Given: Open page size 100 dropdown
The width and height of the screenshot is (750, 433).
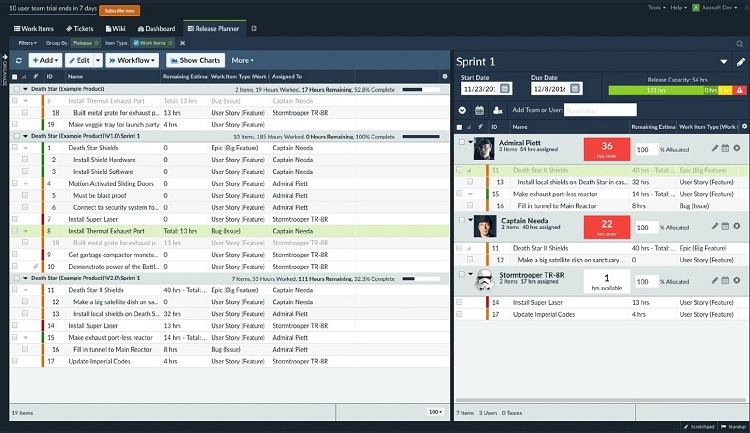Looking at the screenshot, I should tap(435, 412).
